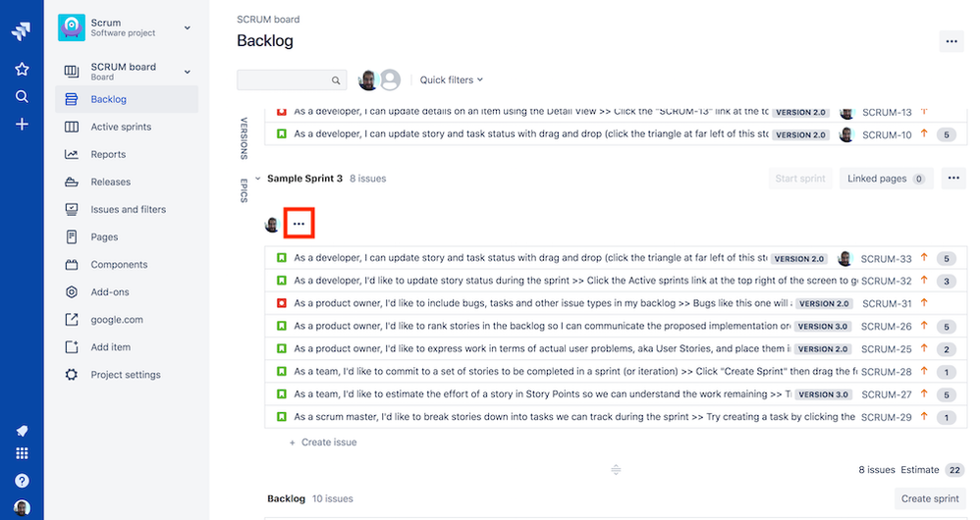
Task: Expand the Quick filters dropdown
Action: coord(452,79)
